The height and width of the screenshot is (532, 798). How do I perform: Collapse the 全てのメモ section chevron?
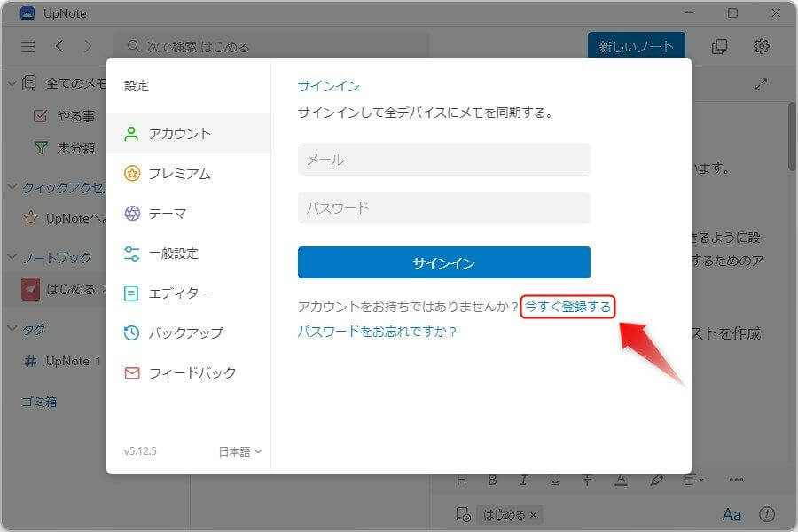pos(12,83)
